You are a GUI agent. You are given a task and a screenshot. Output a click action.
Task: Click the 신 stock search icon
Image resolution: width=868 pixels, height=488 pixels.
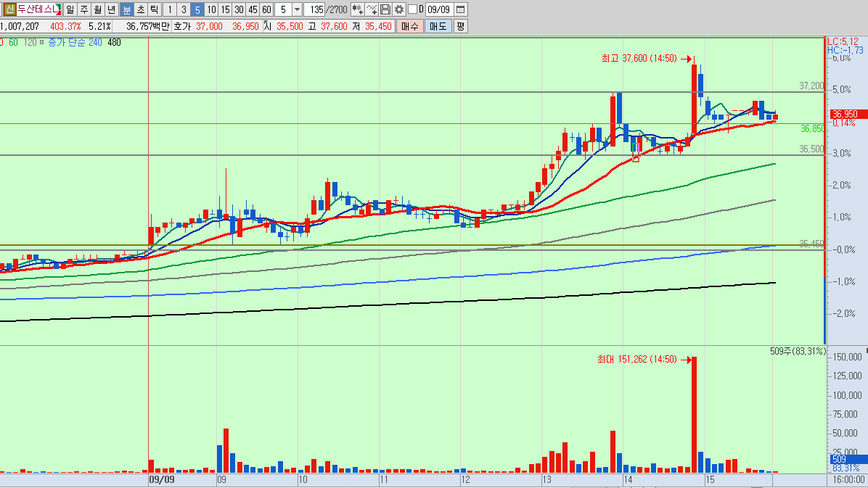tap(9, 9)
